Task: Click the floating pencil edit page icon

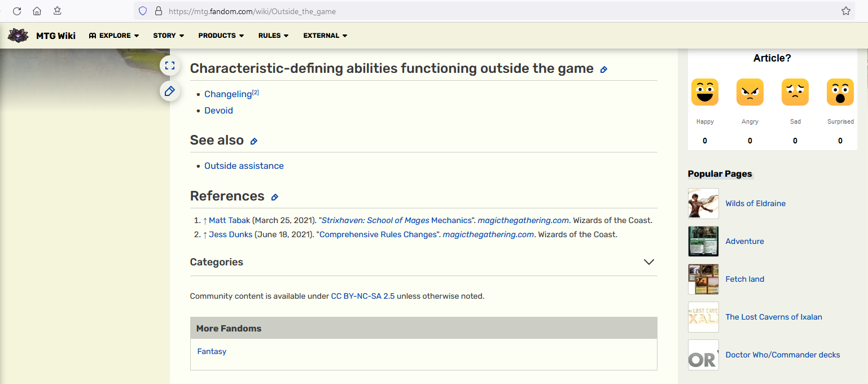Action: point(170,91)
